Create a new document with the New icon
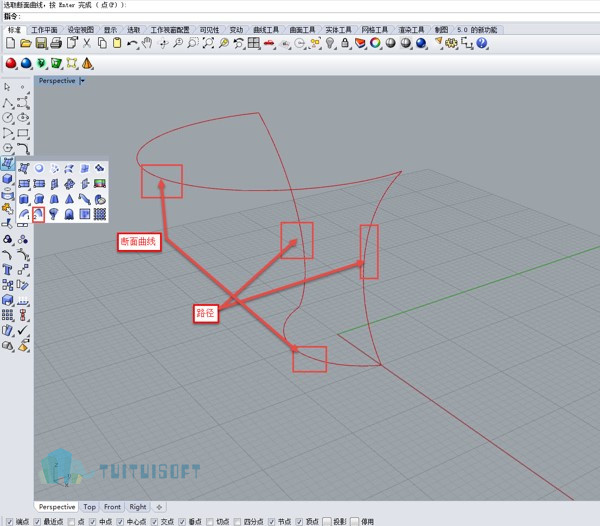This screenshot has width=600, height=526. tap(10, 43)
